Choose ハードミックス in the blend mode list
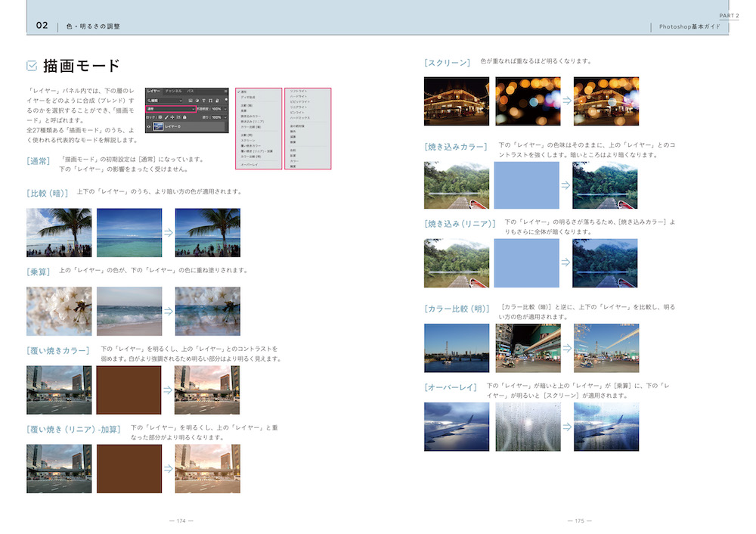This screenshot has width=756, height=534. tap(300, 118)
